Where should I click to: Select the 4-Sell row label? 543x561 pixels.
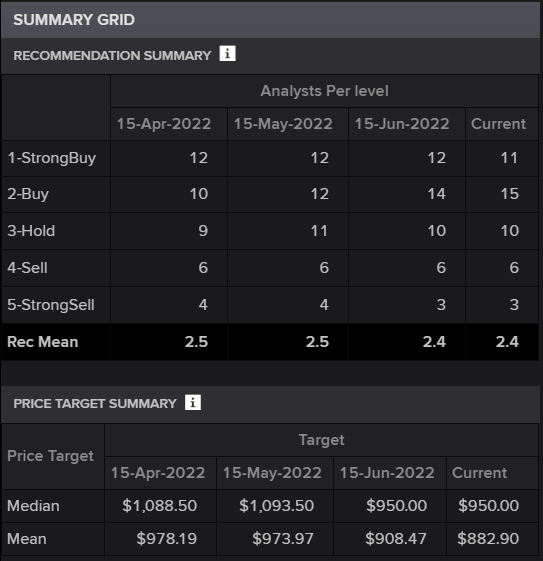27,268
